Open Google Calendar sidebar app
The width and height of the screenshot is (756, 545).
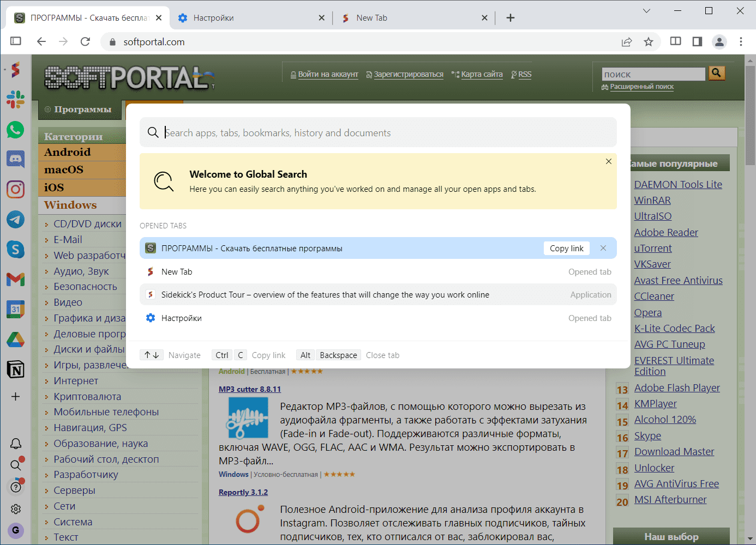point(15,310)
